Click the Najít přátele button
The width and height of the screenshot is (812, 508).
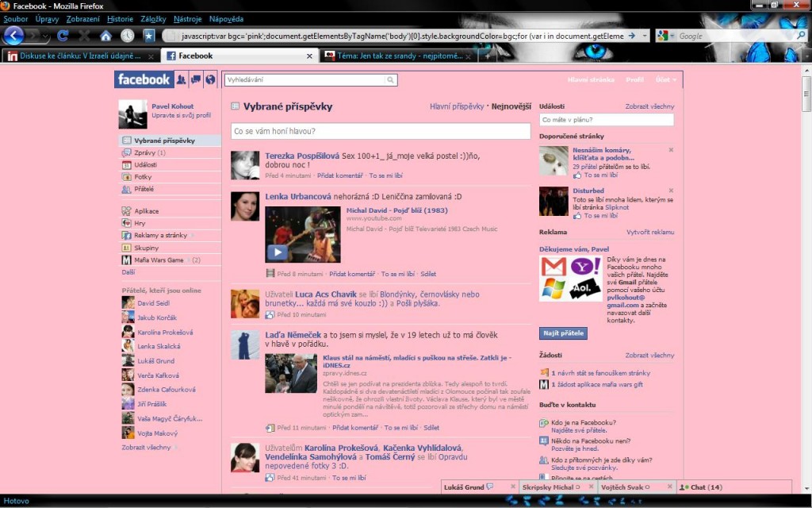click(563, 333)
